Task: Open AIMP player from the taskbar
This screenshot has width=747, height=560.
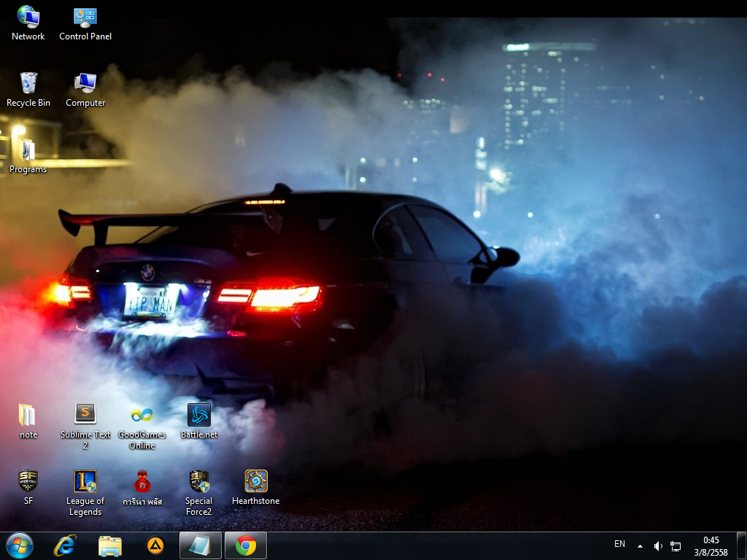Action: pos(155,545)
